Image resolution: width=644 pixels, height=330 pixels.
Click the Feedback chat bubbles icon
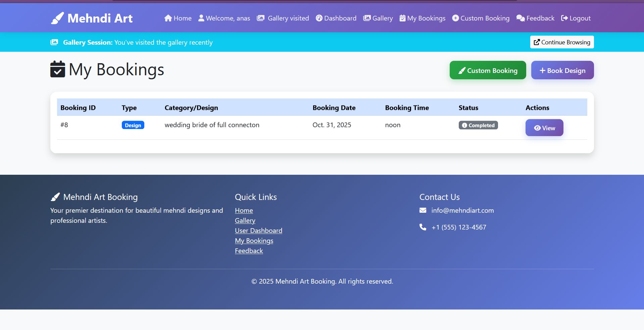(x=520, y=18)
